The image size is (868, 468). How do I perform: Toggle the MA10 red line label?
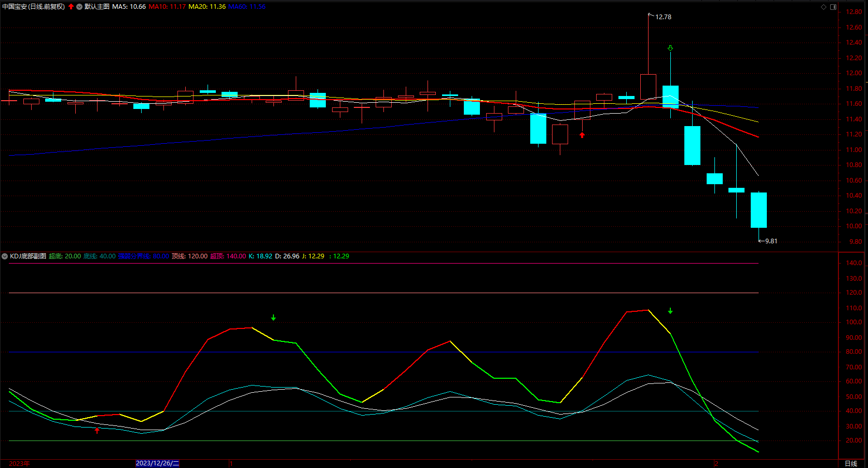point(167,7)
